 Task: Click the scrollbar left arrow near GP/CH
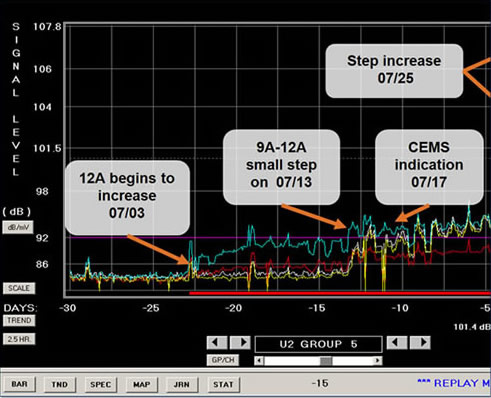point(259,361)
